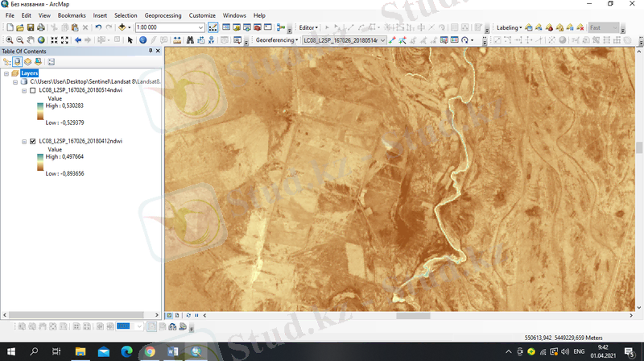Uncheck the LC08_L2SP_167026_20180412ndwi layer
Screen dimensions: 644x361
click(32, 141)
